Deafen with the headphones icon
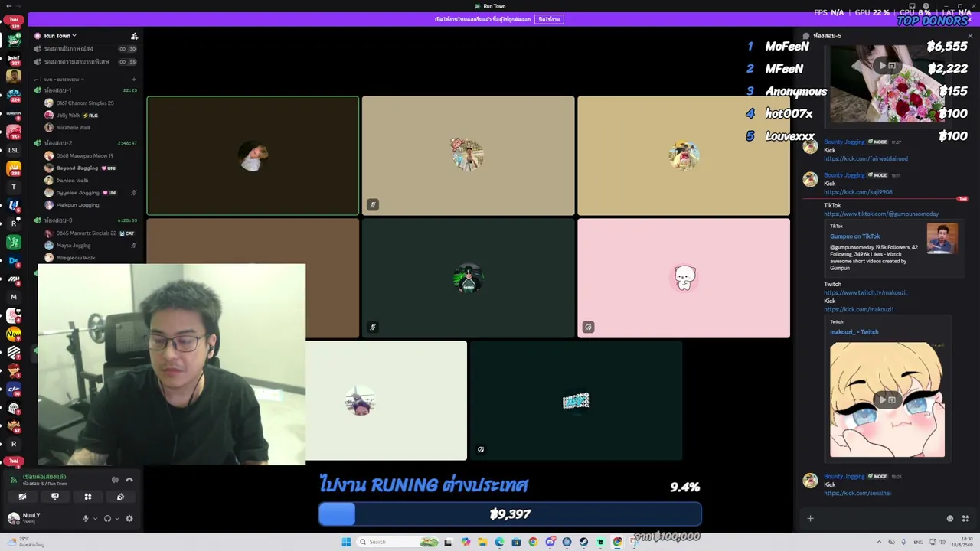This screenshot has width=980, height=551. tap(107, 518)
